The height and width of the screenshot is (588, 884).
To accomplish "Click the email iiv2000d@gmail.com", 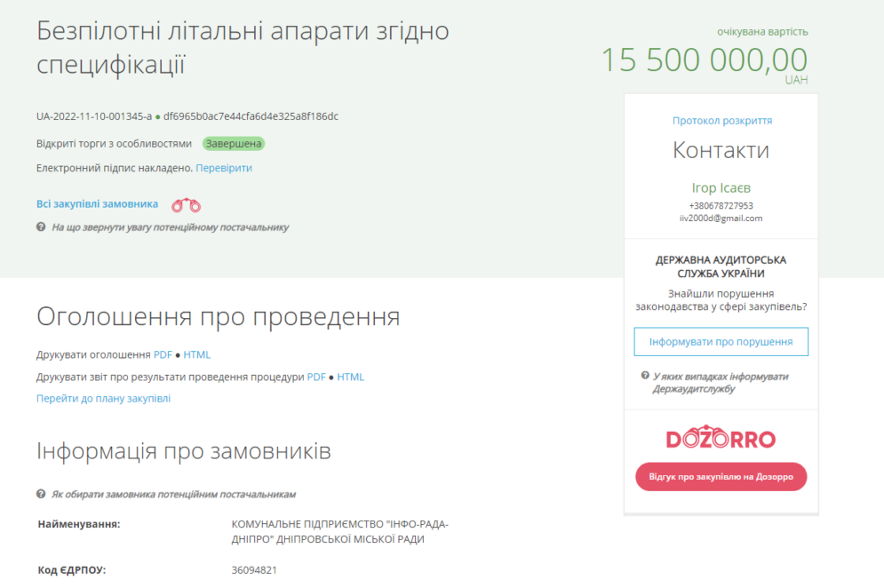I will point(721,219).
